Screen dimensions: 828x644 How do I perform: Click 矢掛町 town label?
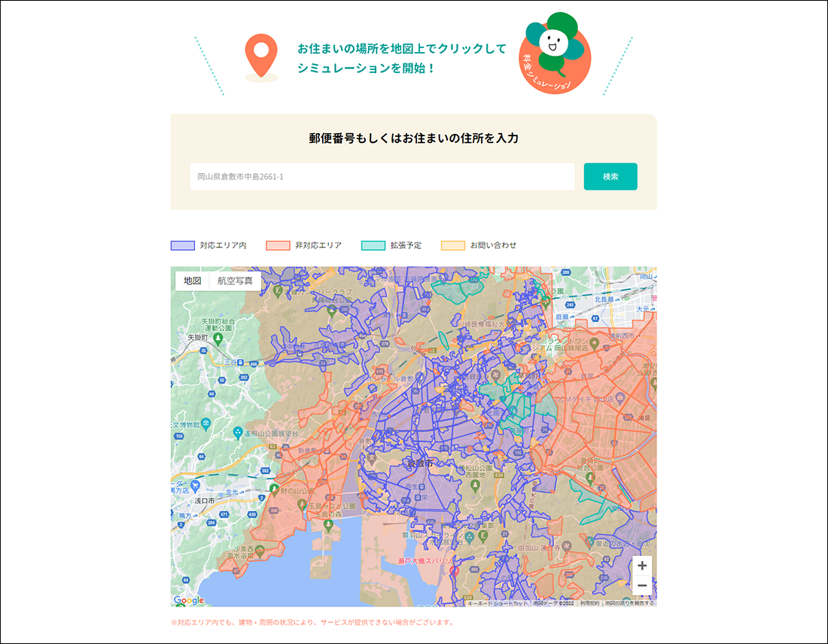click(x=197, y=337)
